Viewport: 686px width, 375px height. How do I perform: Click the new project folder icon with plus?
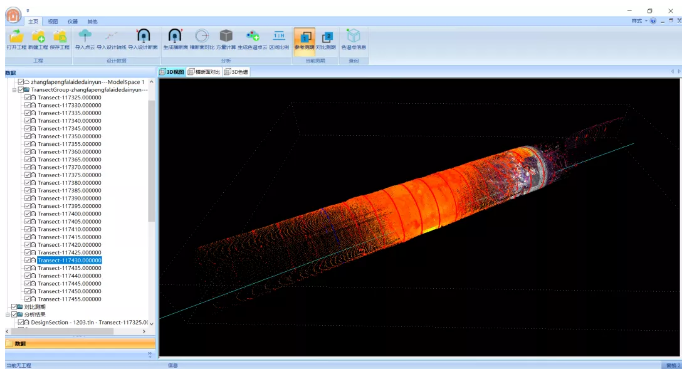pyautogui.click(x=38, y=36)
